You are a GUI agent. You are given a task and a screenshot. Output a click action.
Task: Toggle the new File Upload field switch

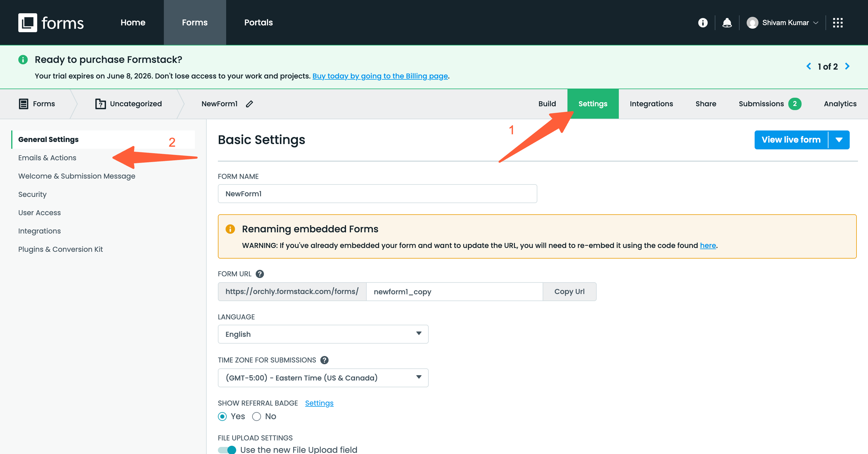point(227,450)
